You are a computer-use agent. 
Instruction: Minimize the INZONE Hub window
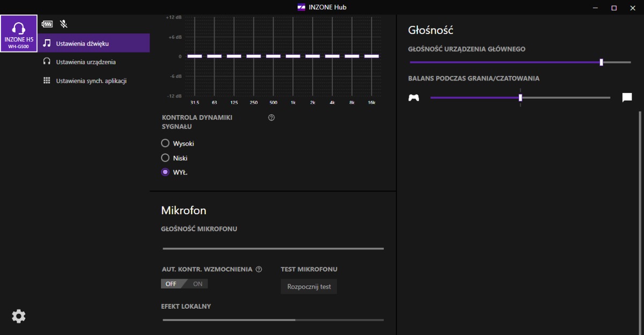click(x=596, y=8)
